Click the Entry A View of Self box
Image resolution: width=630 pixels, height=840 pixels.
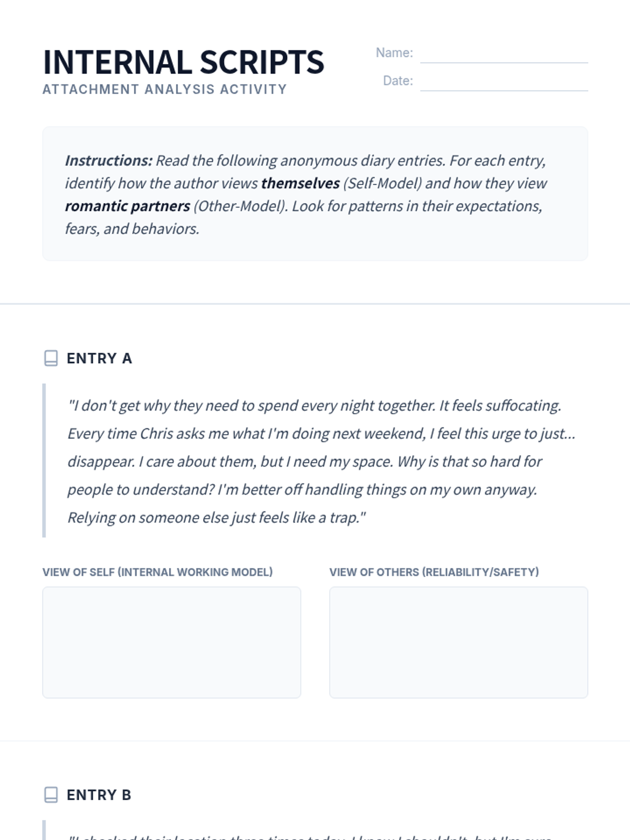(x=172, y=643)
